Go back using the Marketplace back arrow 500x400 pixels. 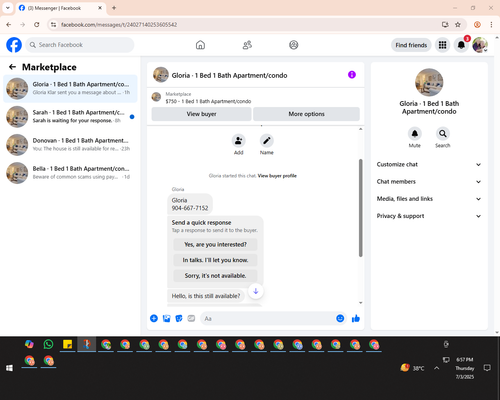[x=12, y=67]
